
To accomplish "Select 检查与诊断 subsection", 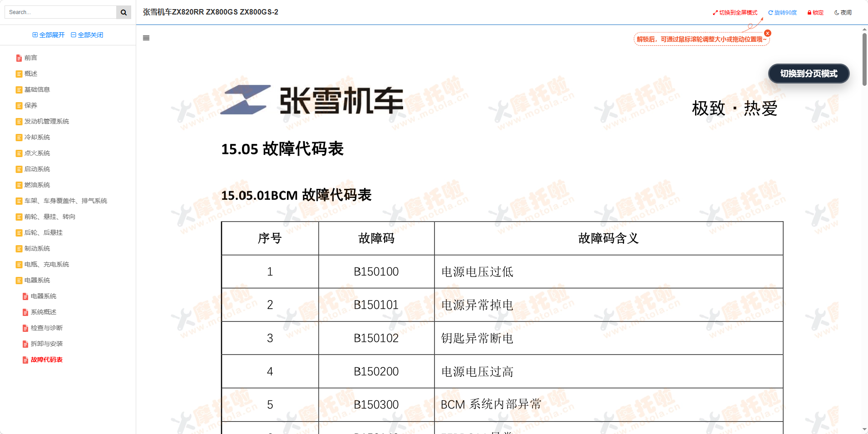I will click(x=47, y=328).
